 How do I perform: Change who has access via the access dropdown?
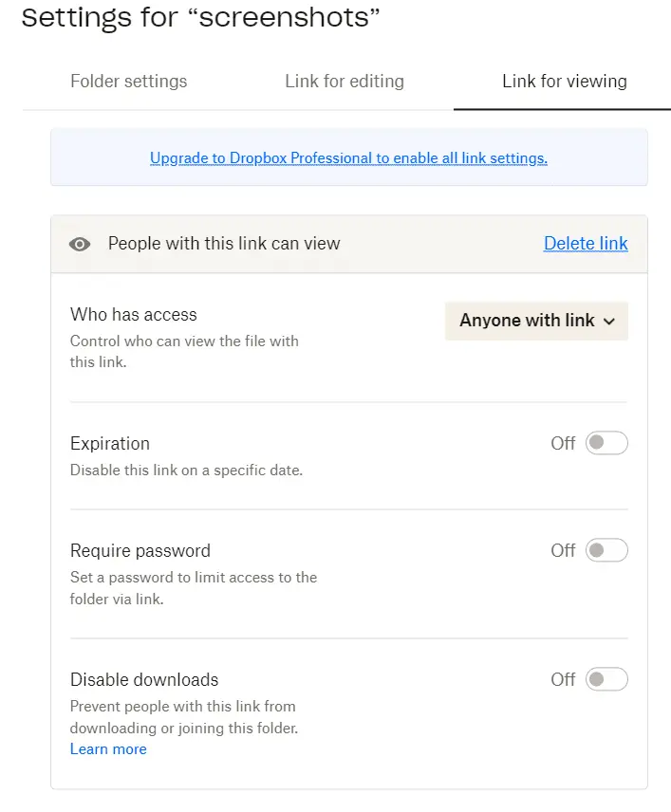click(x=536, y=321)
